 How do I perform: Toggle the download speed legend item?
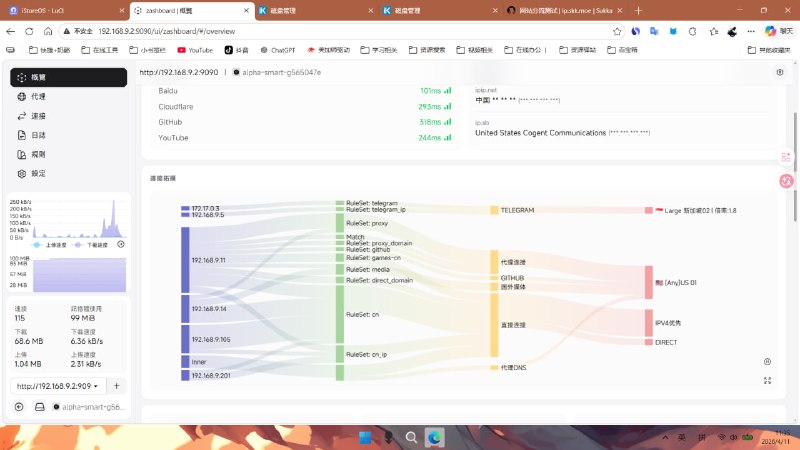click(x=91, y=245)
